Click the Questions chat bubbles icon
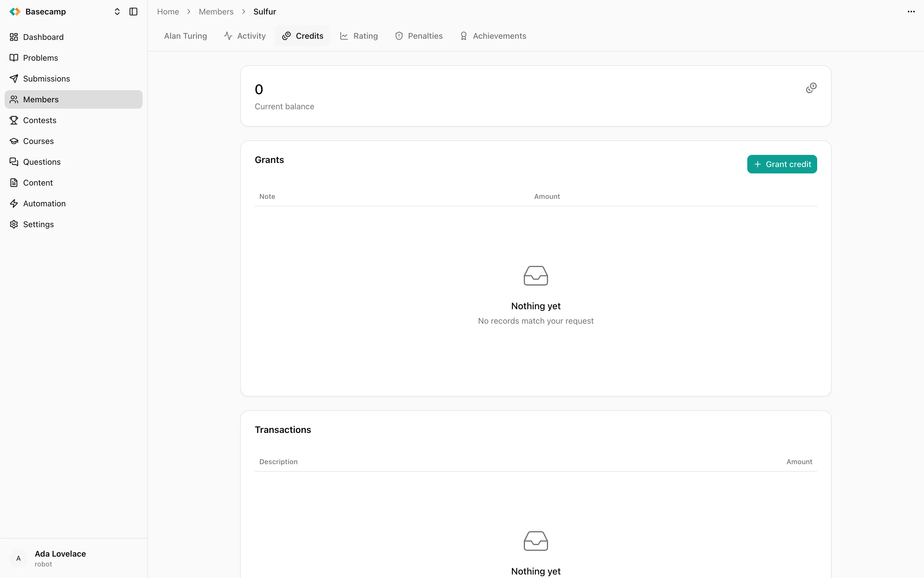Viewport: 924px width, 578px height. tap(14, 162)
